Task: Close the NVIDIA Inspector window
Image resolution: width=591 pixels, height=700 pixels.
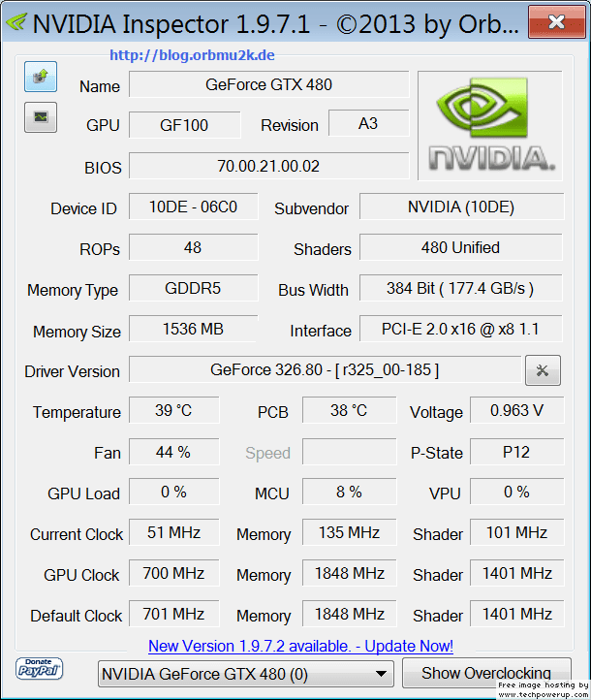Action: pos(557,22)
